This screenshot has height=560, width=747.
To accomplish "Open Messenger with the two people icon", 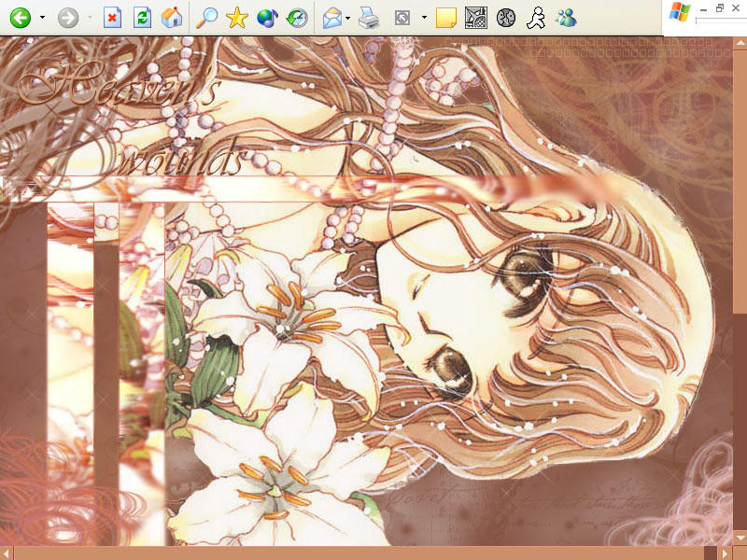I will [x=566, y=18].
